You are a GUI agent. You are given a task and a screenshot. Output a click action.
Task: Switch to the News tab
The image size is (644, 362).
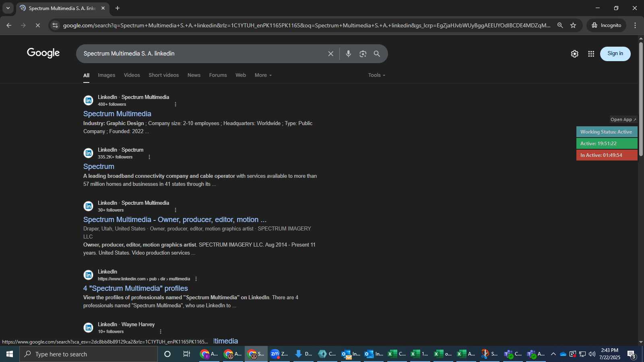tap(194, 75)
